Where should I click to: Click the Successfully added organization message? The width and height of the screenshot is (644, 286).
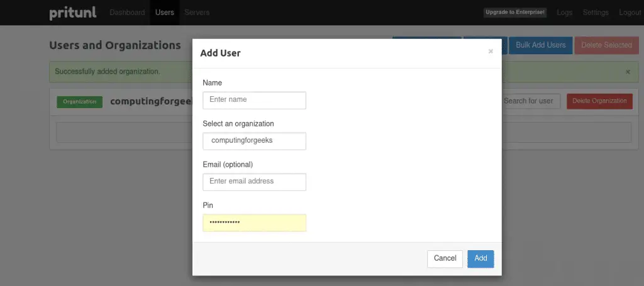click(108, 72)
